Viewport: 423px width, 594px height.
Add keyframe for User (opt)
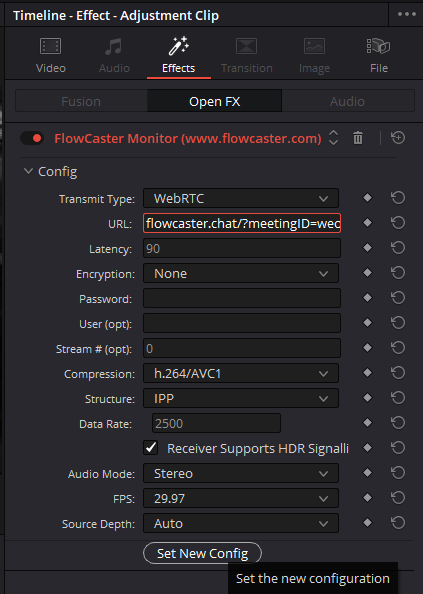(x=367, y=323)
